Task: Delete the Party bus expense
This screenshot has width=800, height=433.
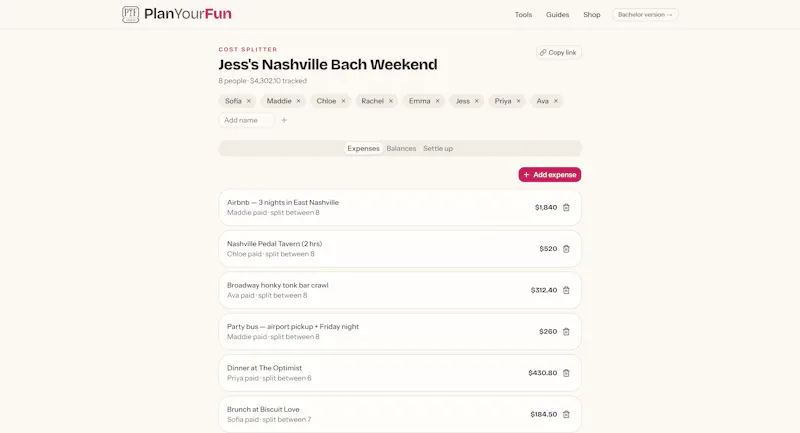Action: tap(566, 332)
